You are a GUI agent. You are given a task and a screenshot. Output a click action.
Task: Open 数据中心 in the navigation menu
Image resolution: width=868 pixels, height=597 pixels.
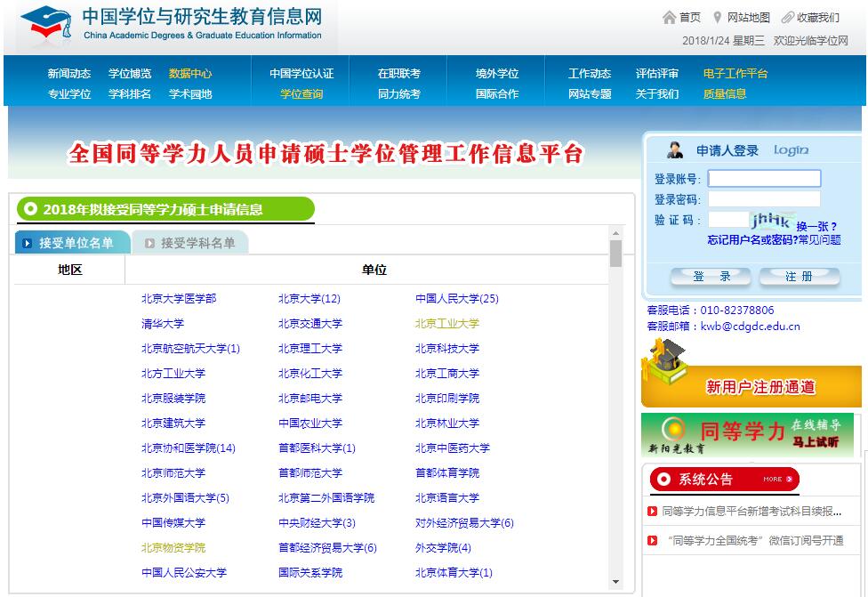click(190, 74)
